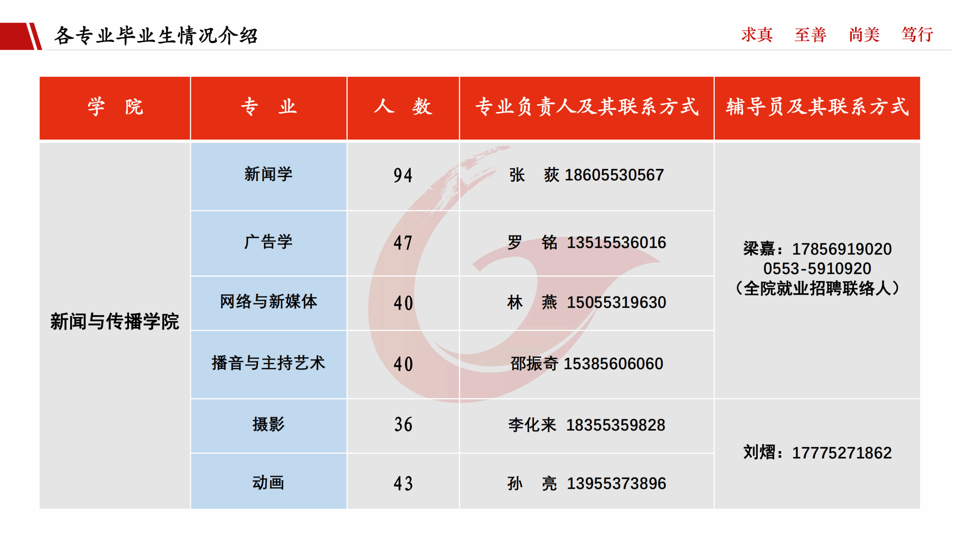Viewport: 980px width, 551px height.
Task: Select the 学院 column header
Action: point(115,107)
